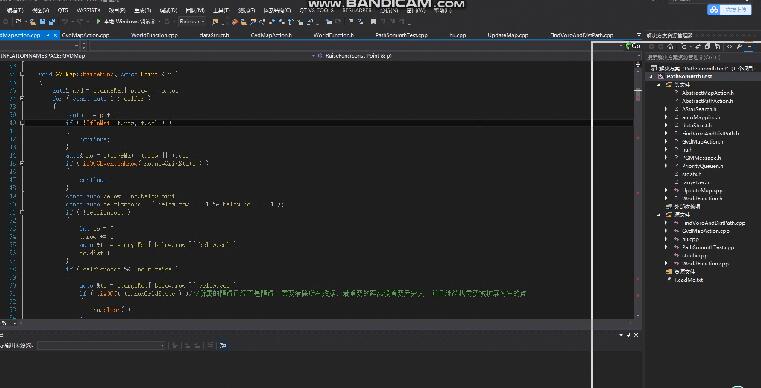
Task: Select the project node in Solution Explorer
Action: [x=689, y=76]
